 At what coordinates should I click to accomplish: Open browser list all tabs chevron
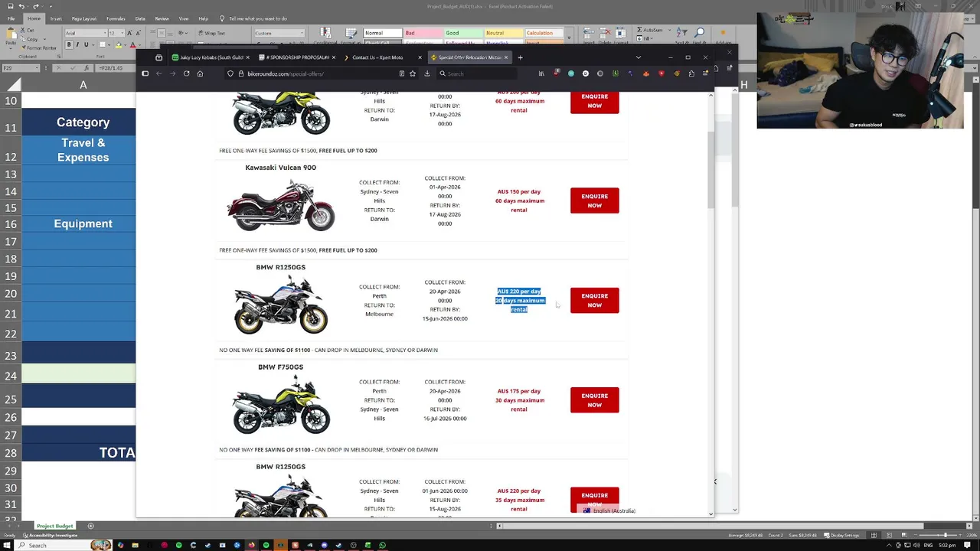(638, 57)
